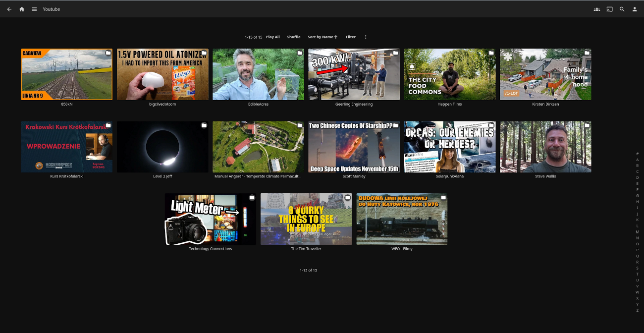Image resolution: width=644 pixels, height=333 pixels.
Task: Click the WFO - Filmy title text
Action: (402, 249)
